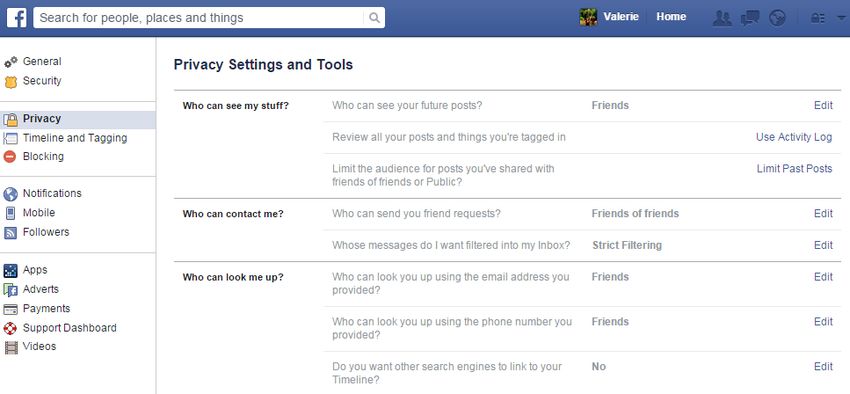Open messages icon in top bar
Screen dimensions: 850x394
coord(750,18)
